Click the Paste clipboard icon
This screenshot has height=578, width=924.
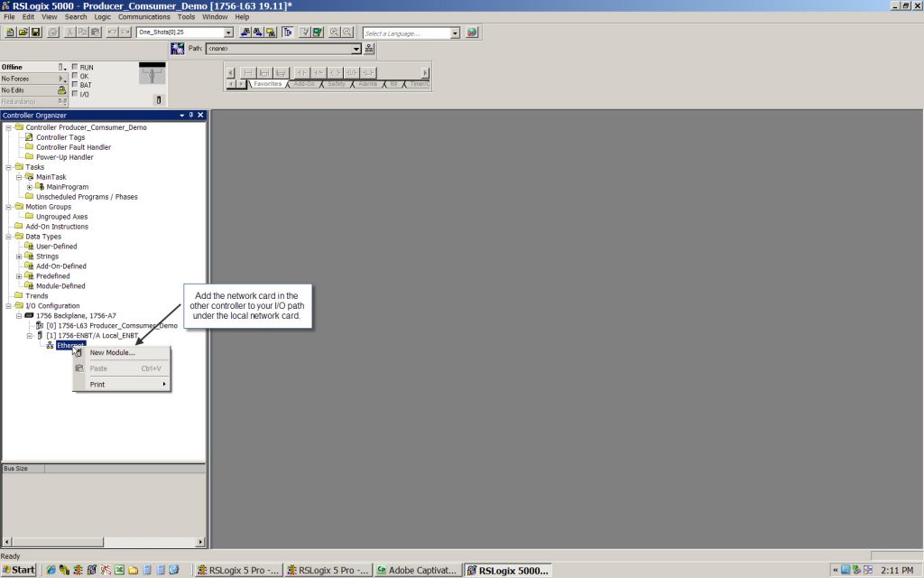coord(96,33)
